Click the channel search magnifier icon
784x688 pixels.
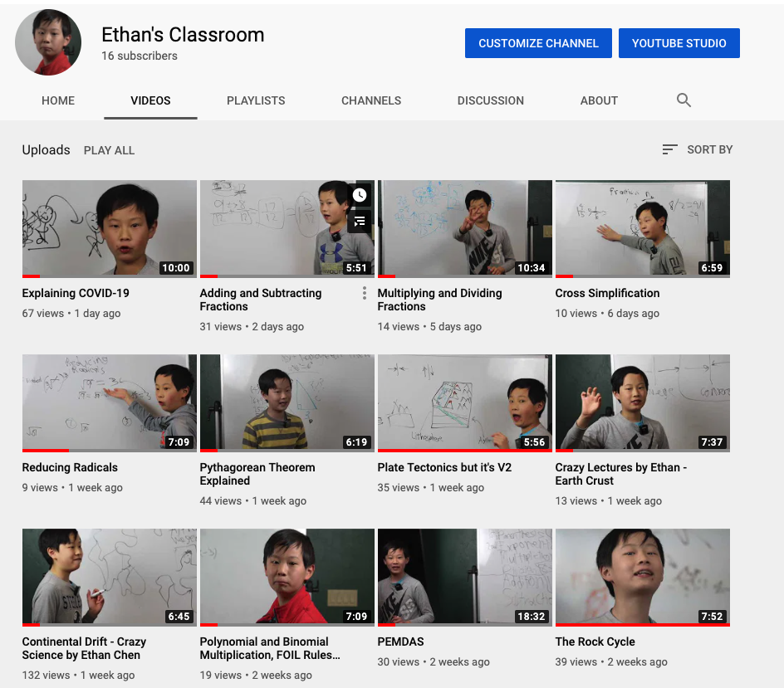tap(684, 100)
